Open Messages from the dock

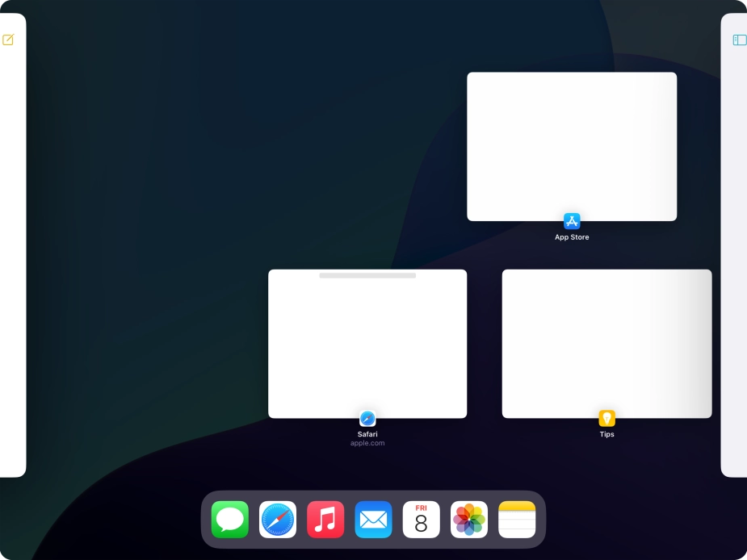click(229, 519)
